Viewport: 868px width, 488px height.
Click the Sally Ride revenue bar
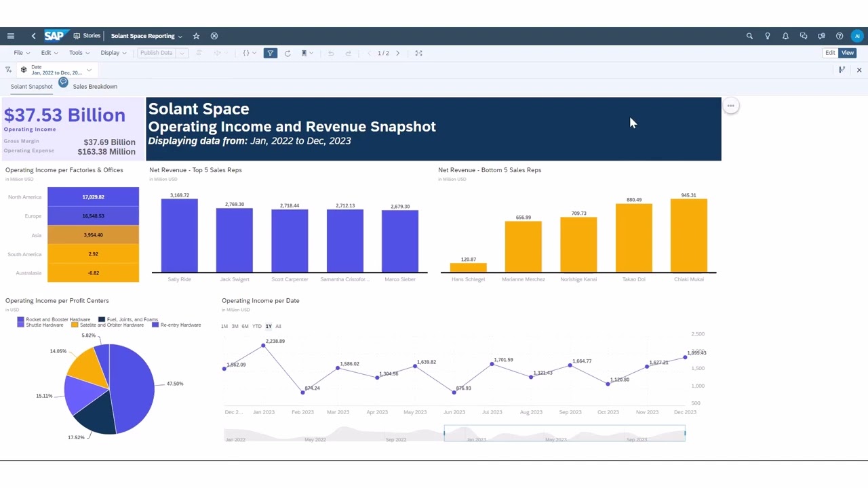point(179,236)
